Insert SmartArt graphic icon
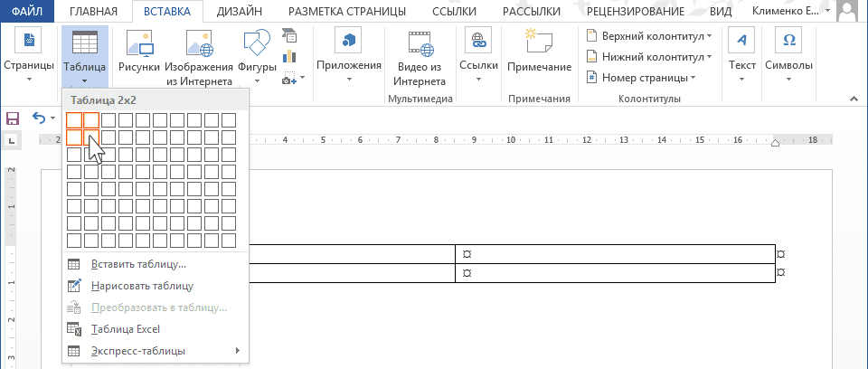Viewport: 868px width, 369px height. 289,35
